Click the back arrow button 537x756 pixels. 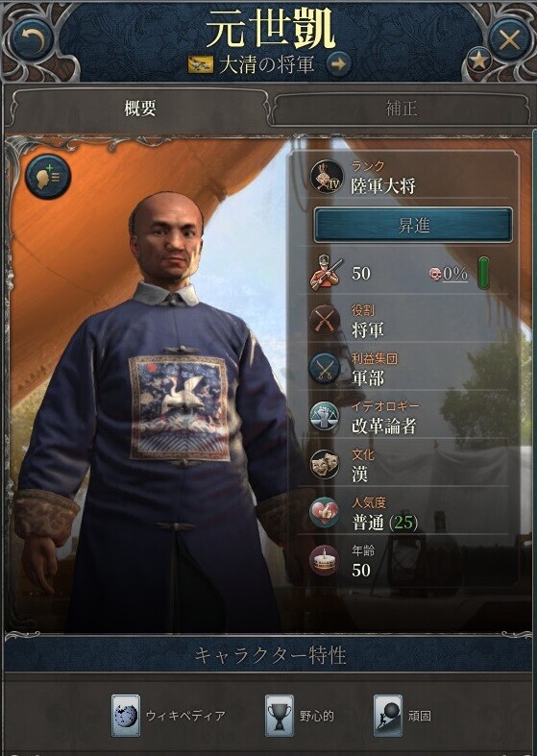34,39
